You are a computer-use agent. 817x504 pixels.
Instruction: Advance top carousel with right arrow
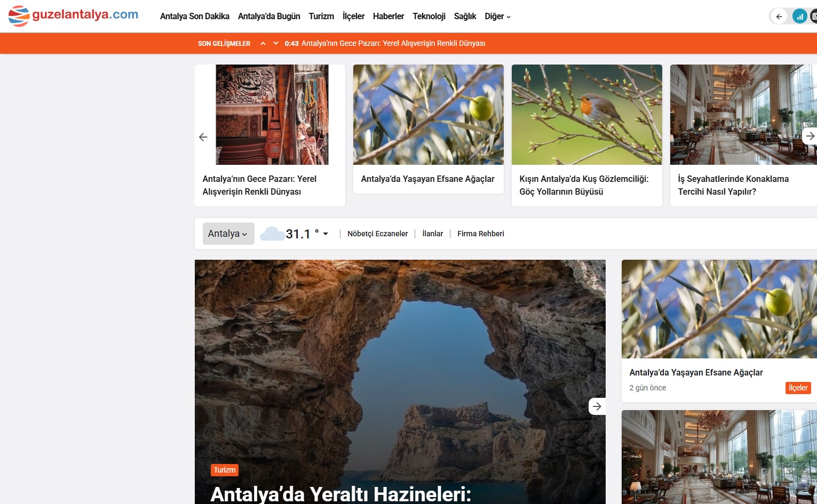coord(810,136)
